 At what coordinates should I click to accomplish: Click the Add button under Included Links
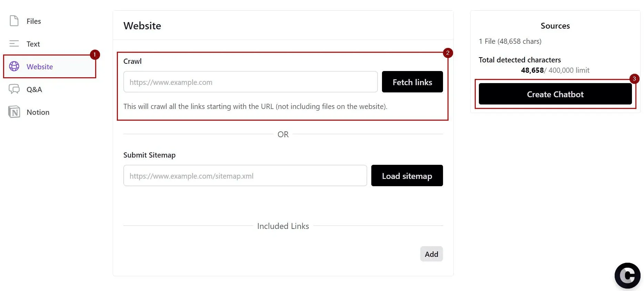pyautogui.click(x=431, y=254)
